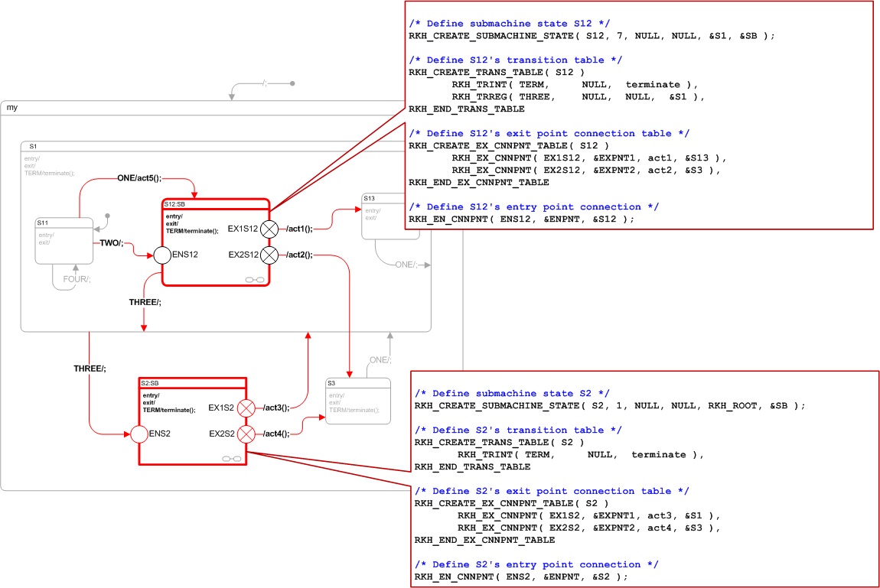880x588 pixels.
Task: Click the S2:SB state title
Action: click(x=150, y=383)
